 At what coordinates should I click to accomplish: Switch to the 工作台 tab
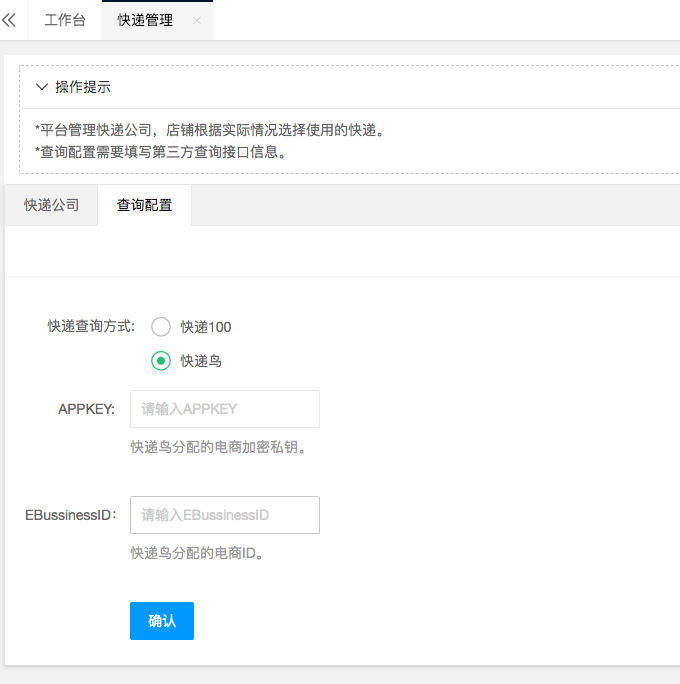point(65,20)
